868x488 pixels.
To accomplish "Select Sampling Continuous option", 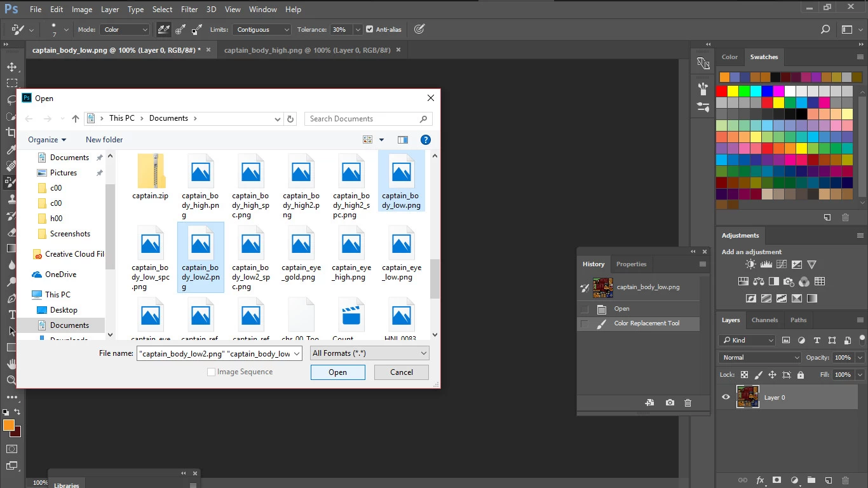I will [164, 29].
